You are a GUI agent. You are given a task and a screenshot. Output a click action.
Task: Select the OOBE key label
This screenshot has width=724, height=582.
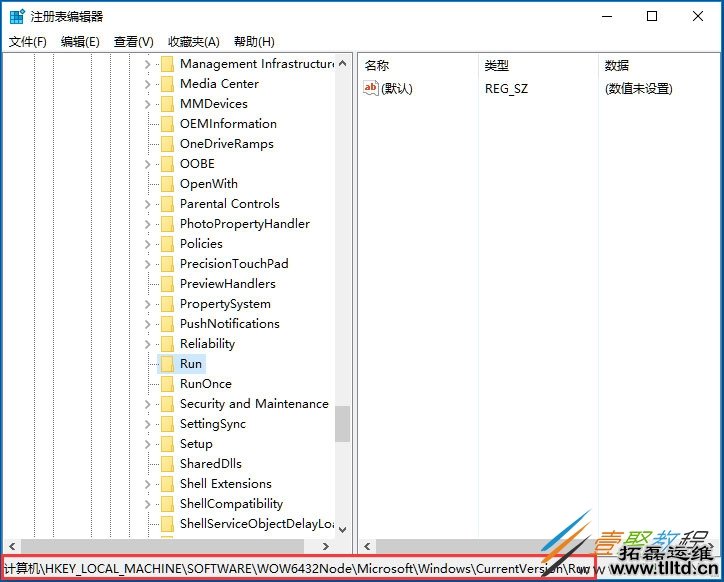198,164
